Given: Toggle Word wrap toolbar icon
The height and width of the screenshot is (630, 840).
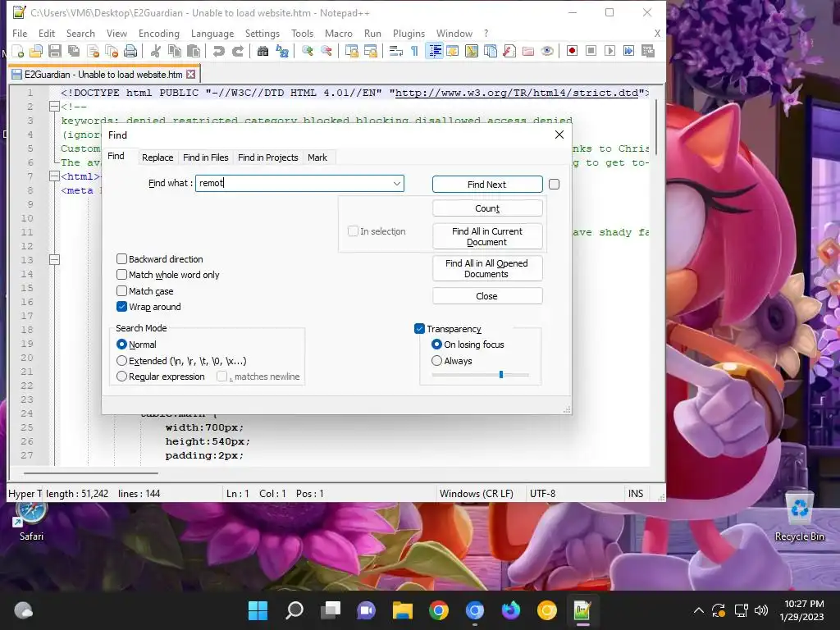Looking at the screenshot, I should pyautogui.click(x=396, y=51).
